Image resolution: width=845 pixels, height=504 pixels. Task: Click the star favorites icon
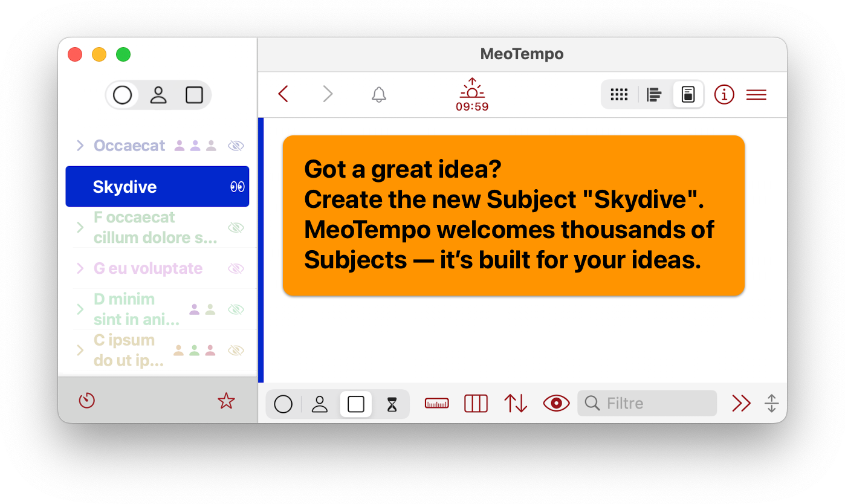226,401
